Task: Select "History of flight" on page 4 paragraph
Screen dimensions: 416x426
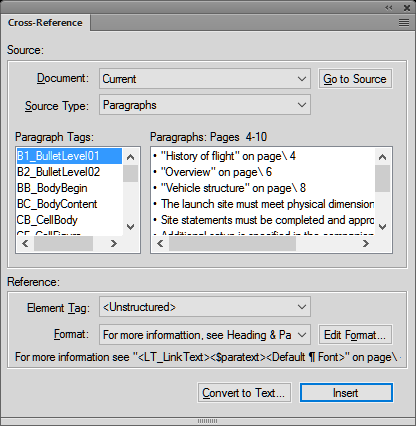Action: [263, 156]
